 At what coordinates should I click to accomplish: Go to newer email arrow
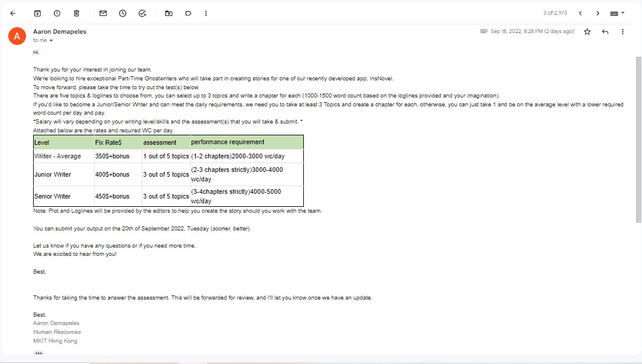(x=580, y=14)
